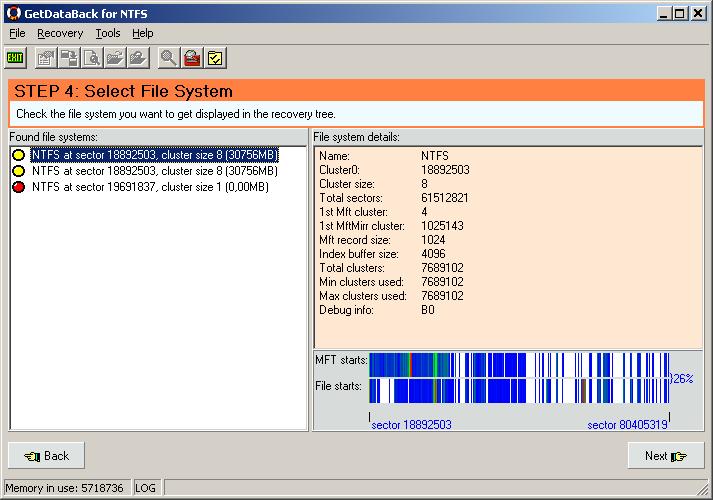Click the Cluster0 value 18892503
713x500 pixels.
coord(445,170)
